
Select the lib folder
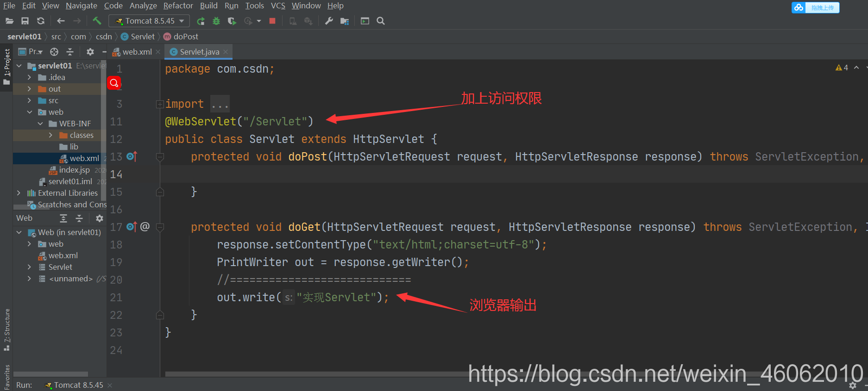[69, 147]
